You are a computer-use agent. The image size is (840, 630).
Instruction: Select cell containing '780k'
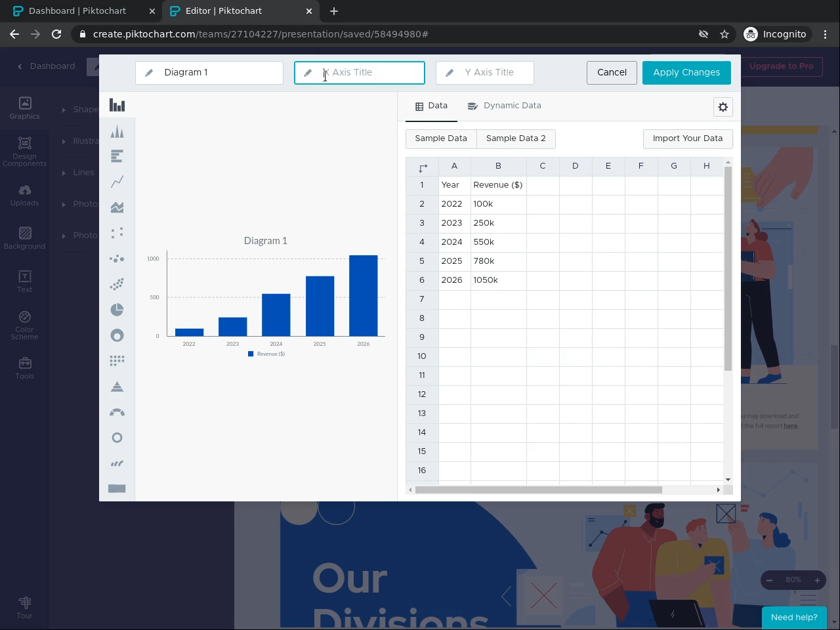coord(498,261)
